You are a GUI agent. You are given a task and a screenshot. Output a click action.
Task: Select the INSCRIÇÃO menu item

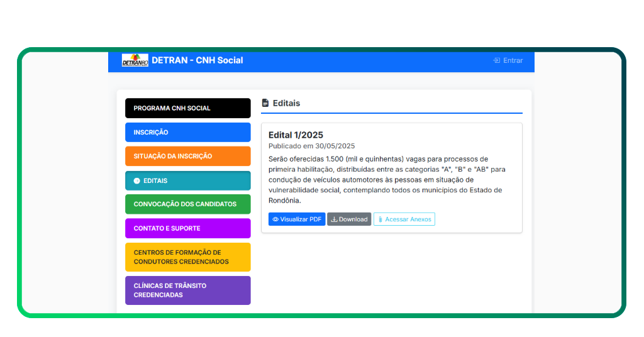pyautogui.click(x=187, y=132)
